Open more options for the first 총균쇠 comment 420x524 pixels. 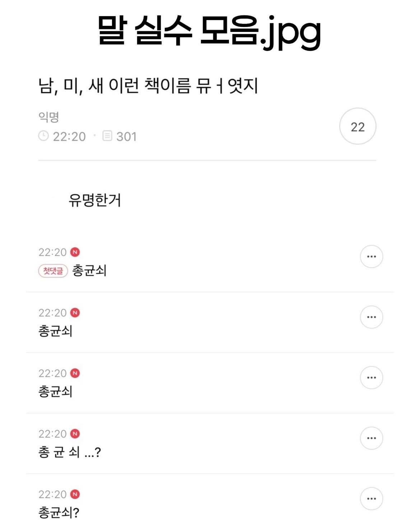pyautogui.click(x=372, y=256)
